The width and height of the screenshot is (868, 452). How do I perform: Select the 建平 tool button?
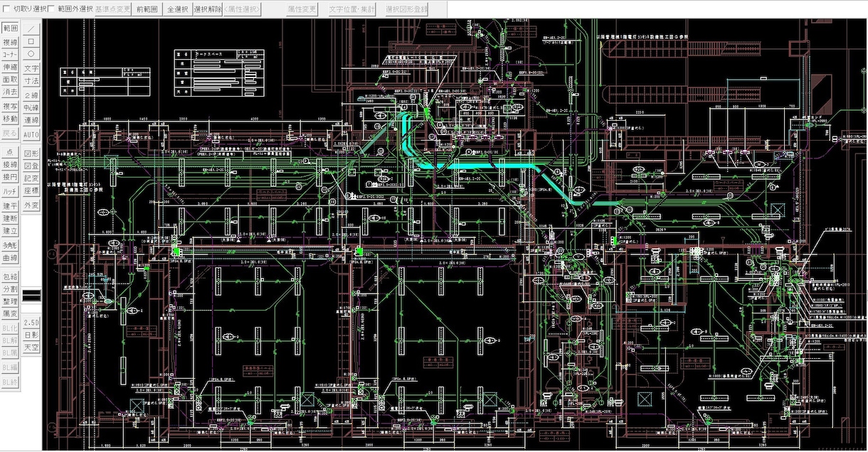pos(10,206)
